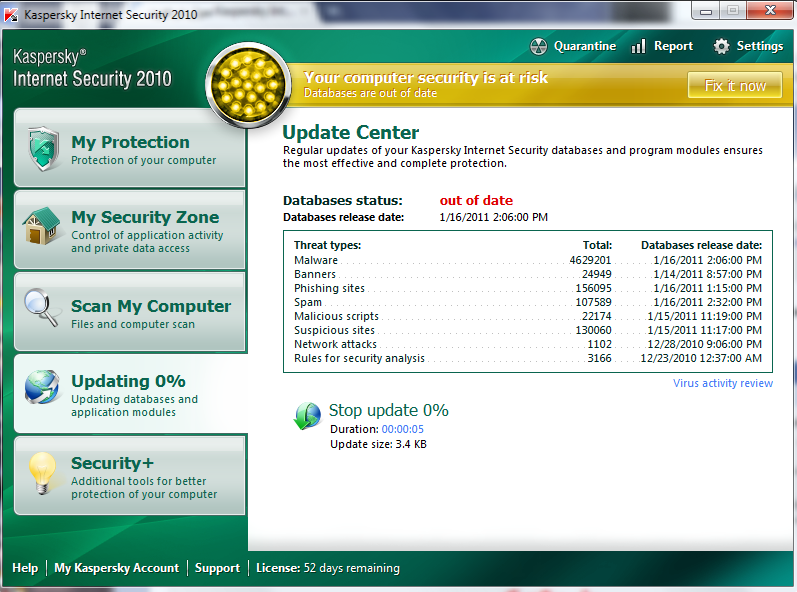
Task: Minimize the Kaspersky window
Action: click(x=706, y=11)
